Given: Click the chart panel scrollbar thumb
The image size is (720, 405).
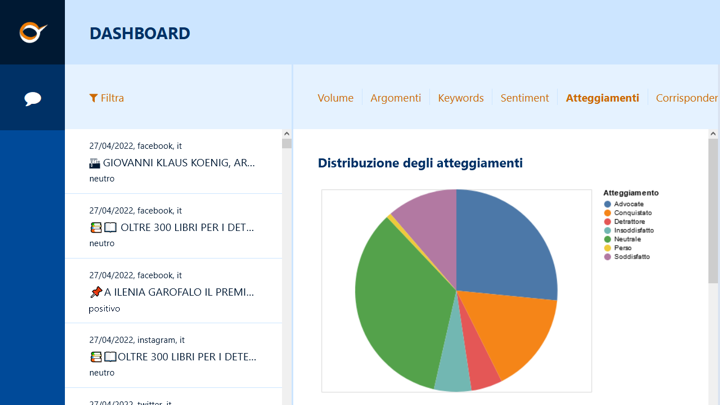Looking at the screenshot, I should point(713,211).
